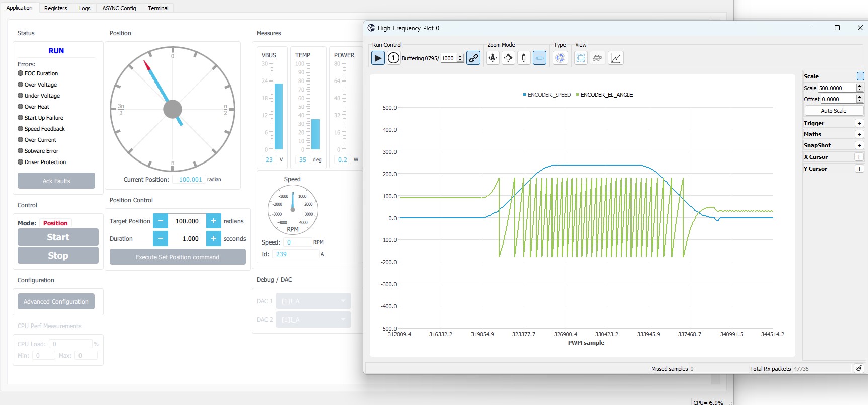Image resolution: width=868 pixels, height=405 pixels.
Task: Select the auto zoom mode icon
Action: pos(493,58)
